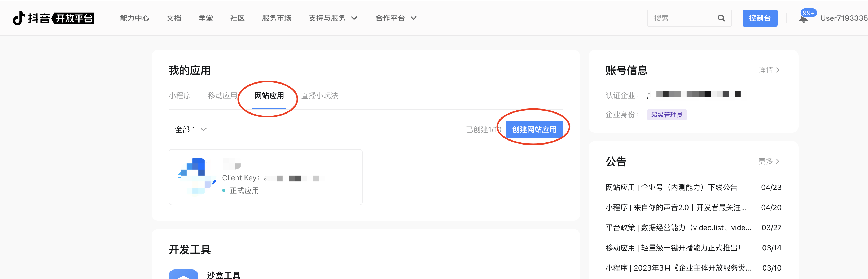Viewport: 868px width, 279px height.
Task: Open the 能力中心 menu item
Action: 134,18
